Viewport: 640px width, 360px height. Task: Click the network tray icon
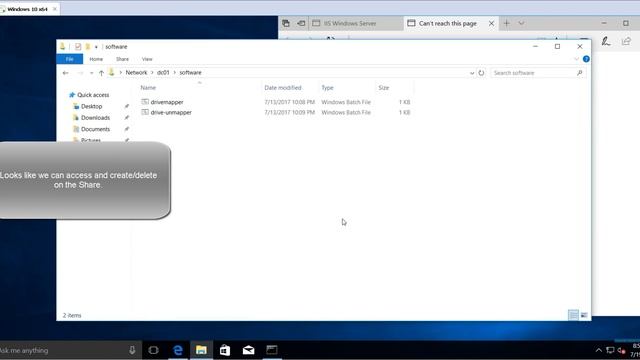[610, 350]
